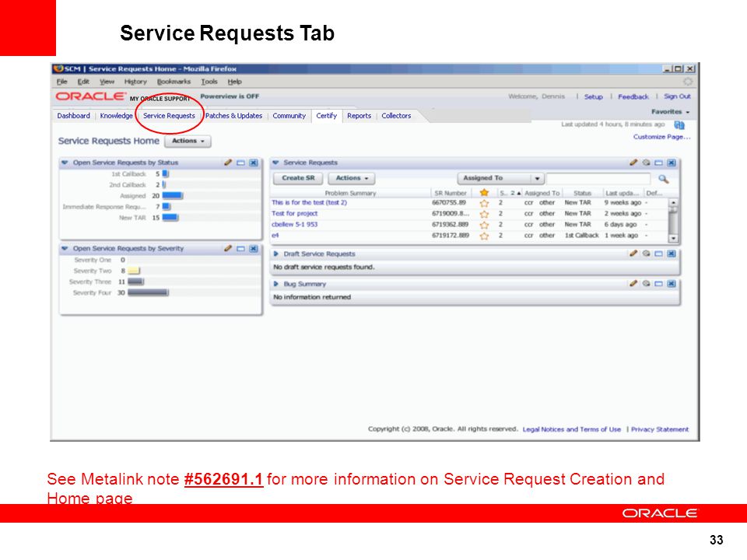The height and width of the screenshot is (560, 747).
Task: Select the Certify tab
Action: tap(326, 116)
